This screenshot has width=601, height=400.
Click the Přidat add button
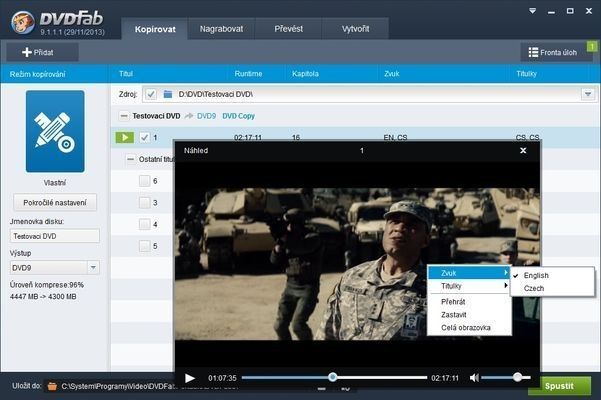42,52
